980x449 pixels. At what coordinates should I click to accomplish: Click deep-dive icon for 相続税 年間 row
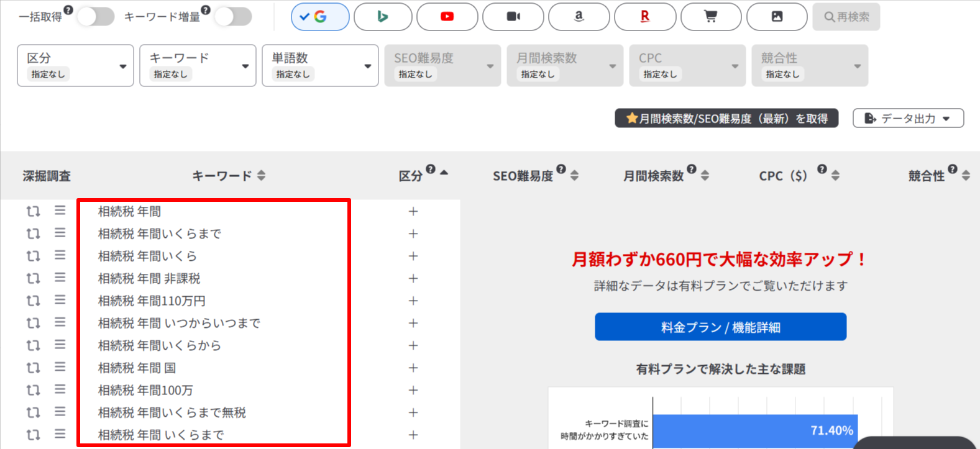coord(33,211)
